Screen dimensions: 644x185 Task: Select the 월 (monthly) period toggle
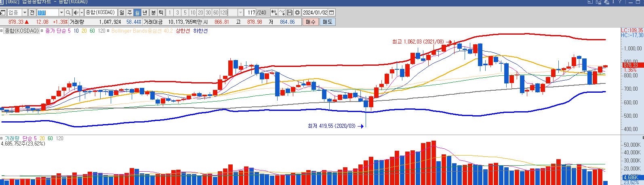click(137, 12)
